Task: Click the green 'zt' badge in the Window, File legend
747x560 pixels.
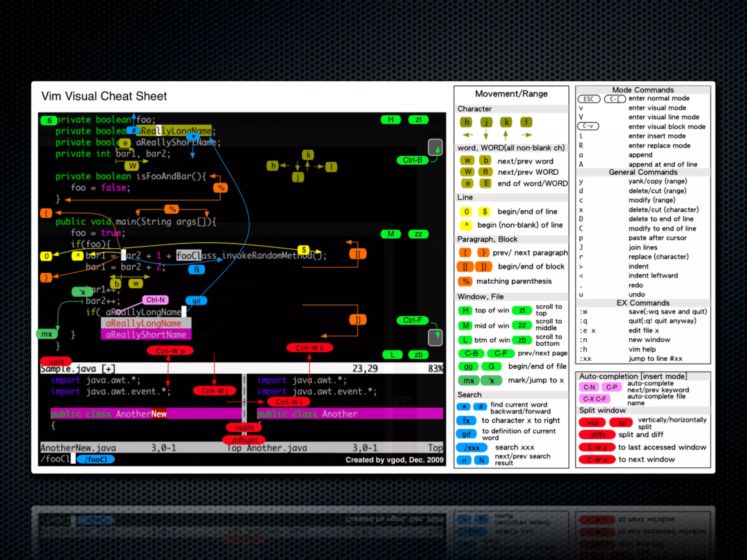Action: click(x=522, y=310)
